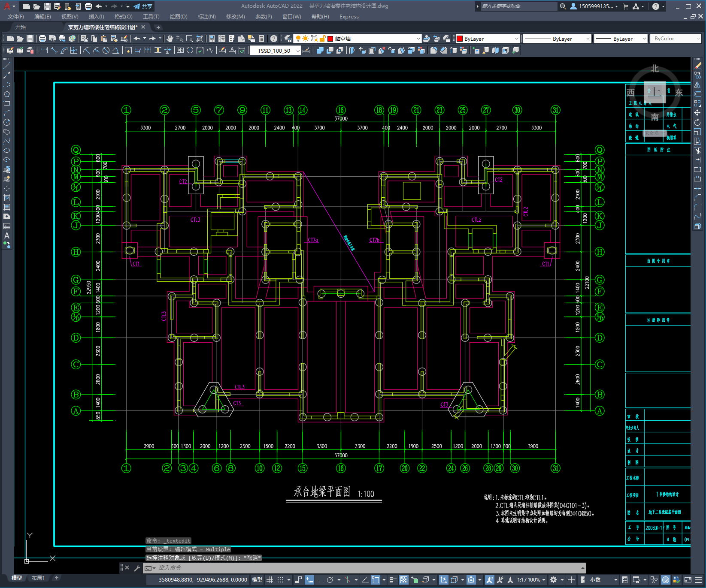
Task: Open the ByLayer color dropdown
Action: 488,39
